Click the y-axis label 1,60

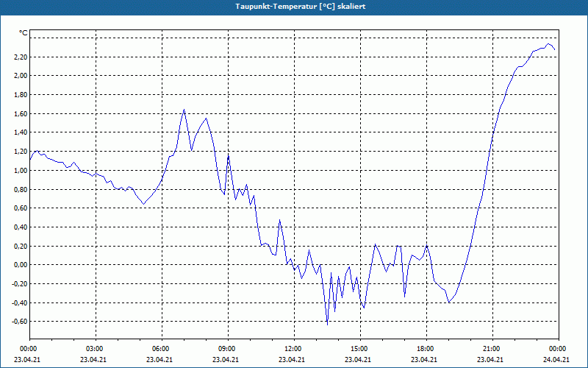point(21,114)
